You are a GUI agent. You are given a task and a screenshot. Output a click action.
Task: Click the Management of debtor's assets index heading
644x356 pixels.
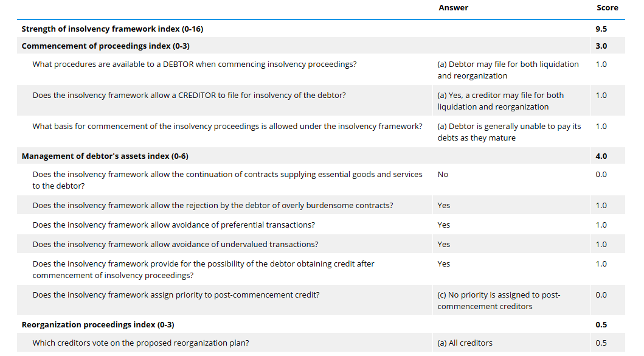[105, 156]
